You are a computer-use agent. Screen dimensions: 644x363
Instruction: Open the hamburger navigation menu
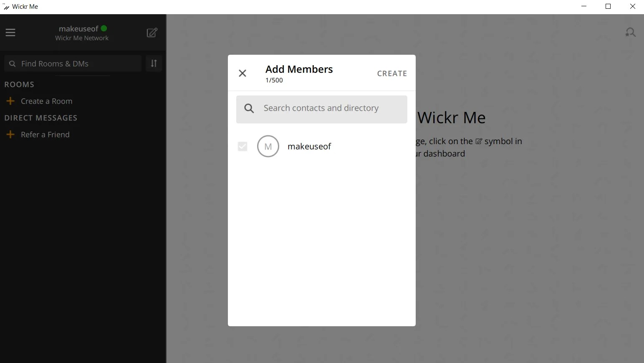10,32
